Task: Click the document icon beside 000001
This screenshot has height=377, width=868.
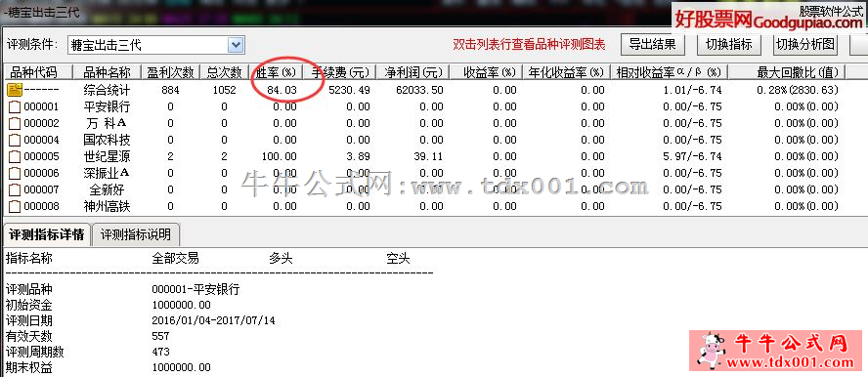Action: tap(15, 106)
